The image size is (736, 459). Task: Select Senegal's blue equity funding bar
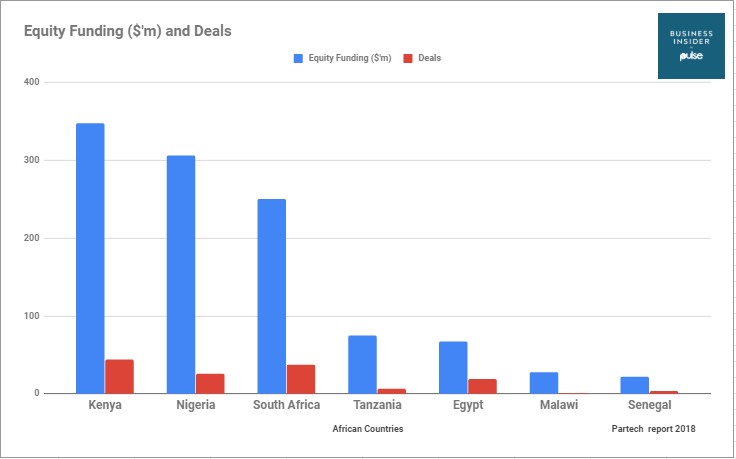pos(635,385)
